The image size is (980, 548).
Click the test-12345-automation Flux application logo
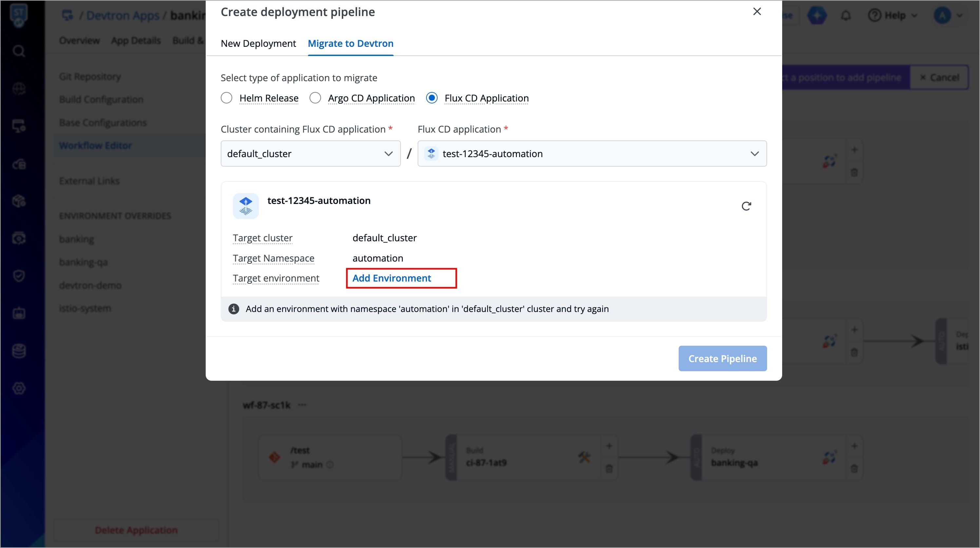pos(246,206)
